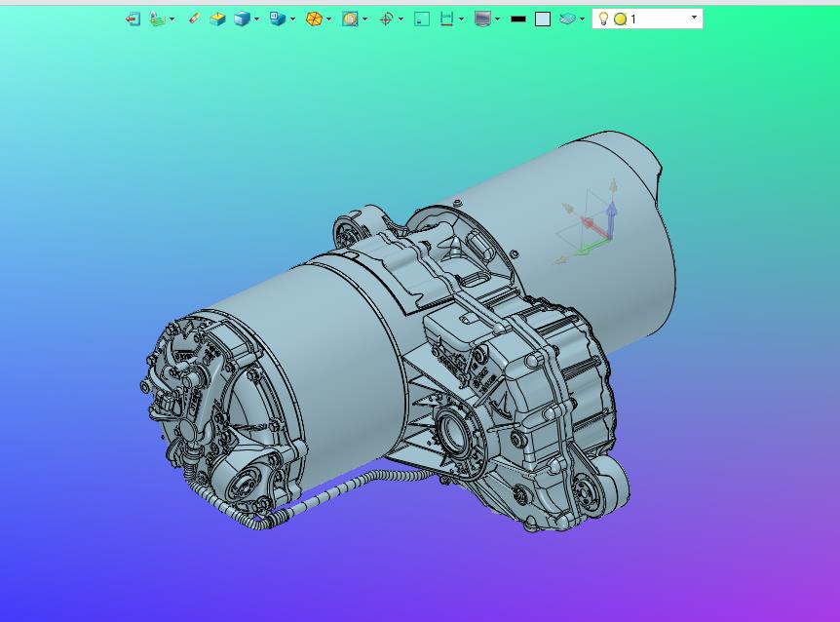Open dropdown beside the orange mesh icon
The image size is (840, 622).
329,19
